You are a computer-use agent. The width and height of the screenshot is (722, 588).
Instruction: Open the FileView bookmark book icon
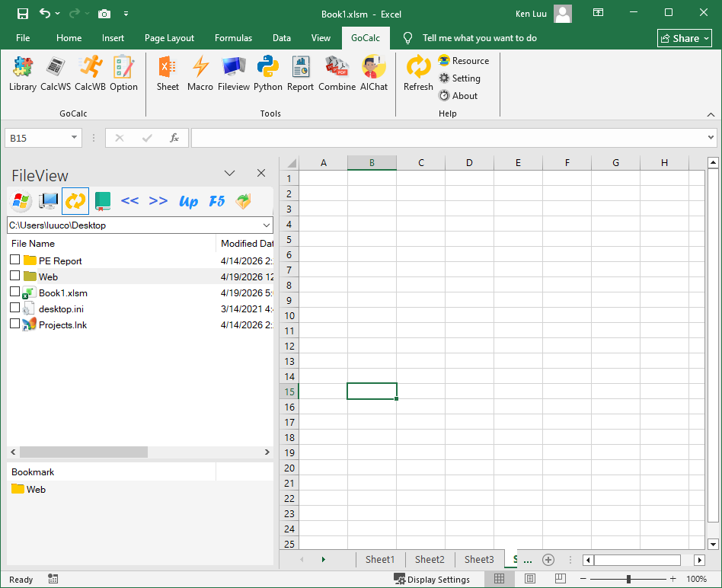point(103,201)
